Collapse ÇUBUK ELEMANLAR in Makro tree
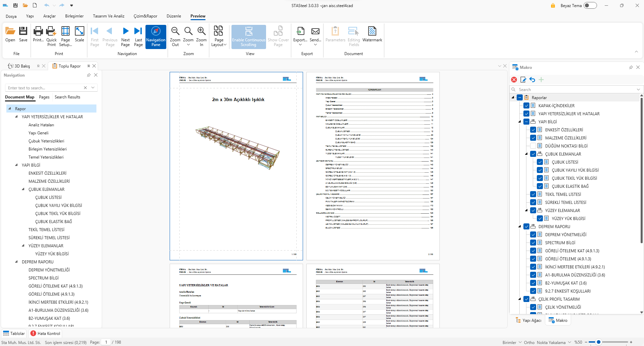 pos(526,154)
